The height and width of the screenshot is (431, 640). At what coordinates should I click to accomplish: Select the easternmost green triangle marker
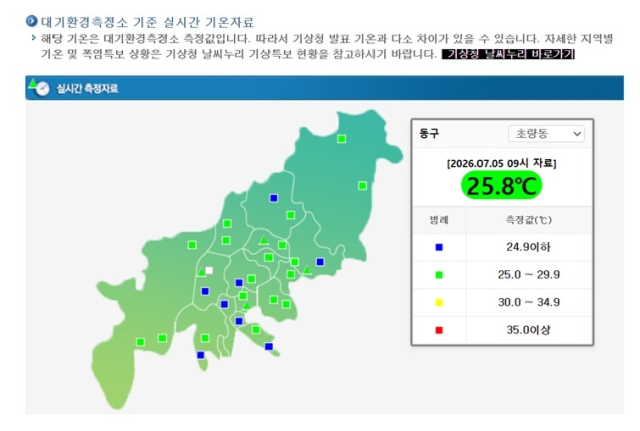pyautogui.click(x=307, y=270)
